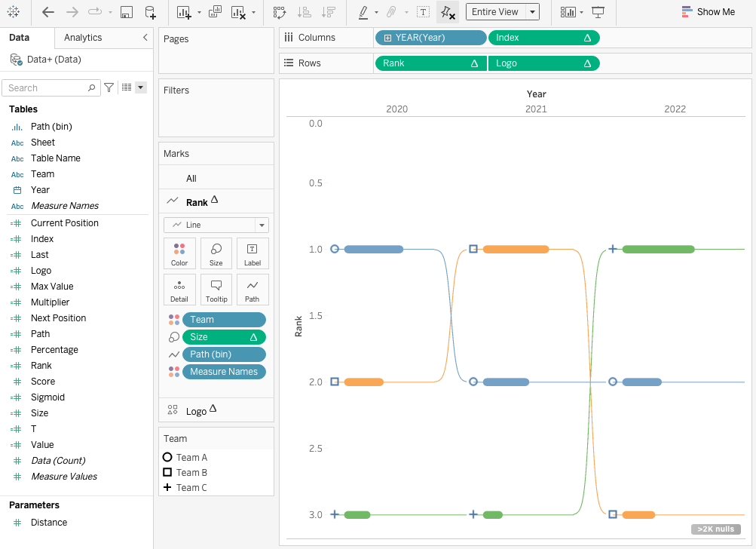Screen dimensions: 756x549
Task: Select the Current Position field
Action: (65, 223)
